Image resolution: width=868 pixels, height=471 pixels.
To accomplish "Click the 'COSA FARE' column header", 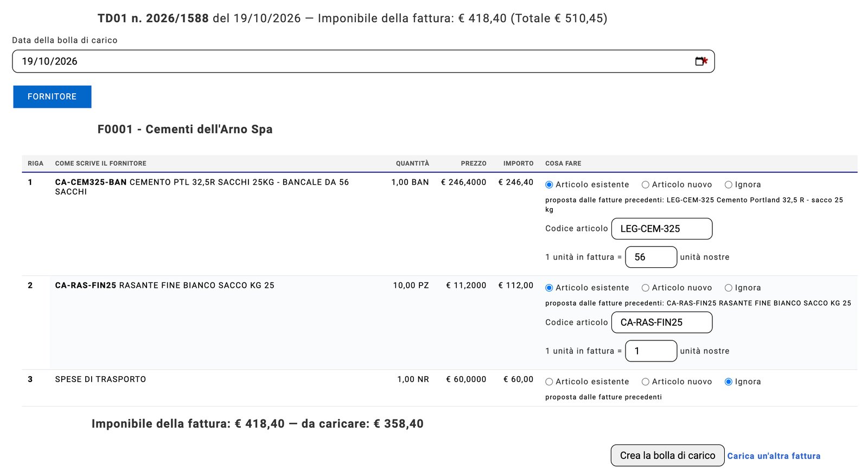I will click(563, 163).
